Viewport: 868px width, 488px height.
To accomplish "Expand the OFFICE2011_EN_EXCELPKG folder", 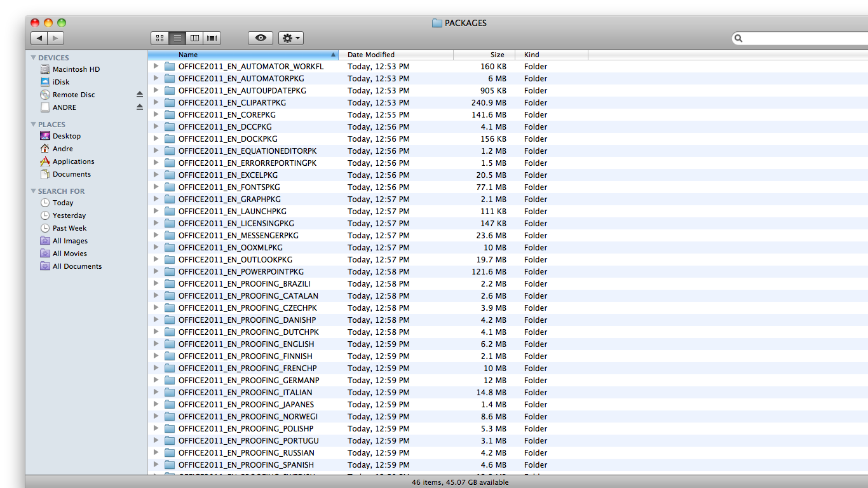I will (156, 175).
